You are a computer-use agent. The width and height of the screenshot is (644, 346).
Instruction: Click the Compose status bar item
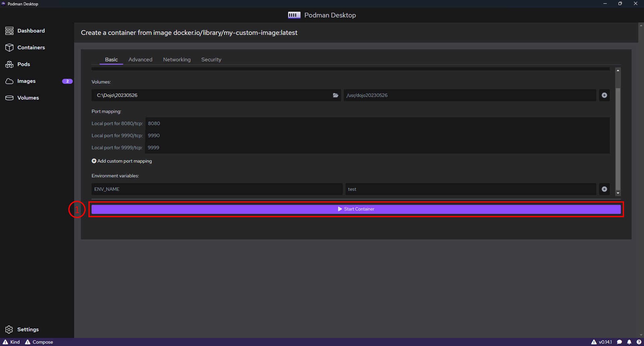[39, 342]
